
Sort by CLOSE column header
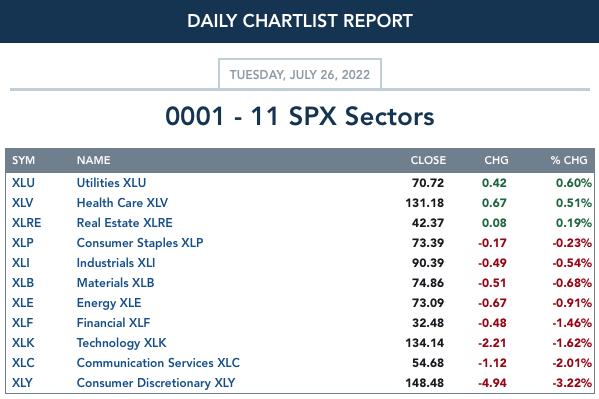(428, 160)
